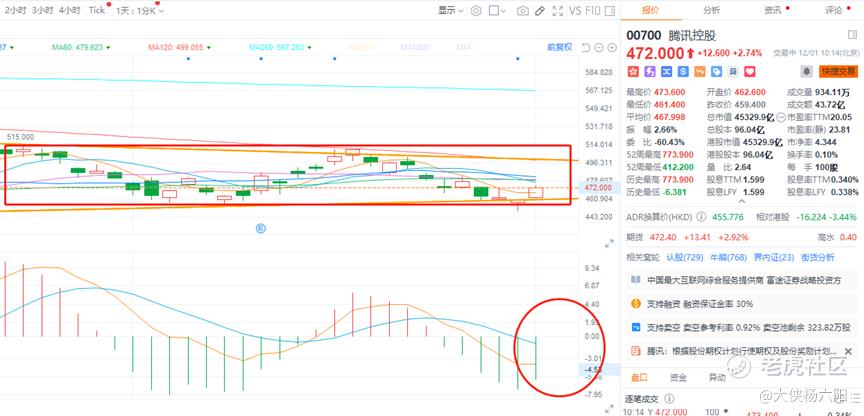Image resolution: width=864 pixels, height=416 pixels.
Task: Click the orange short-selling icon
Action: [x=700, y=71]
